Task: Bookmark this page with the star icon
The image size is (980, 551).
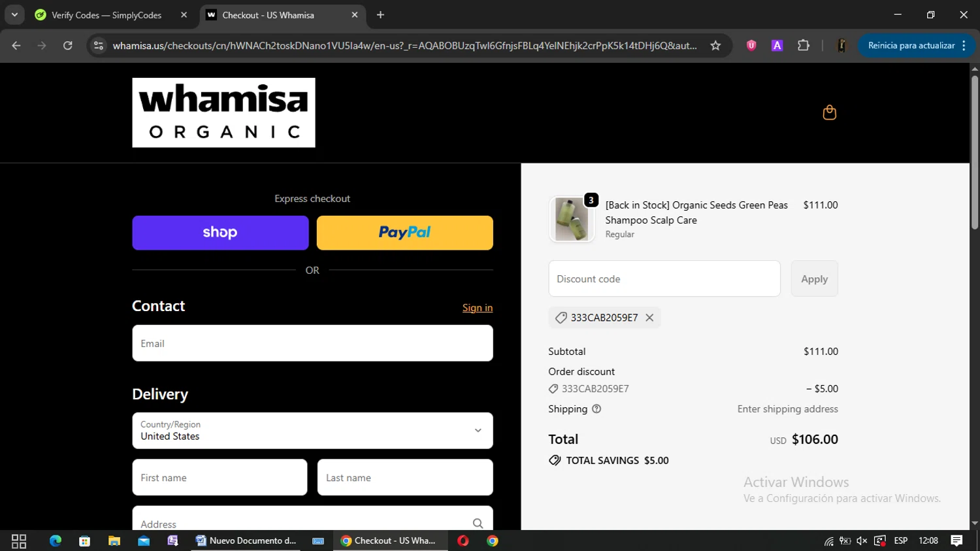Action: click(x=715, y=46)
